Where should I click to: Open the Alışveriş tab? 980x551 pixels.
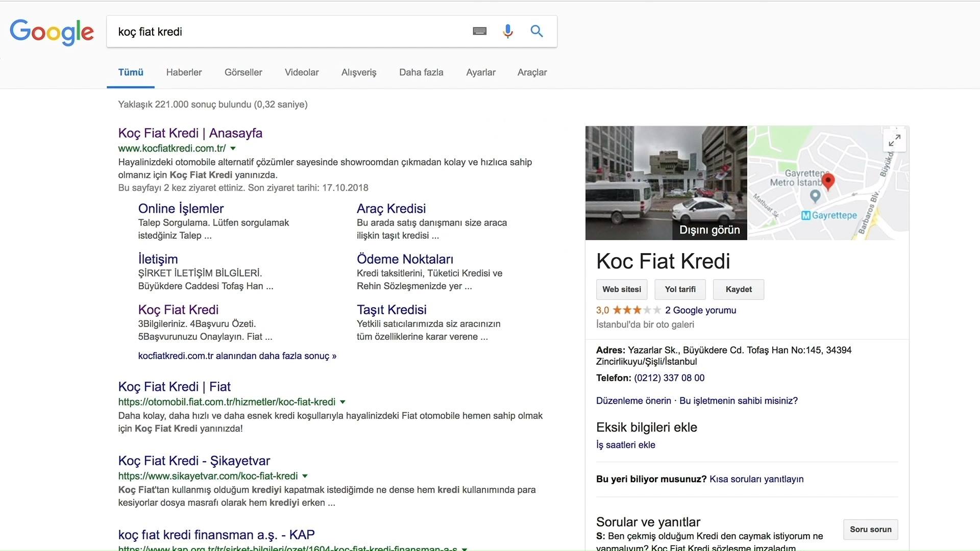359,72
